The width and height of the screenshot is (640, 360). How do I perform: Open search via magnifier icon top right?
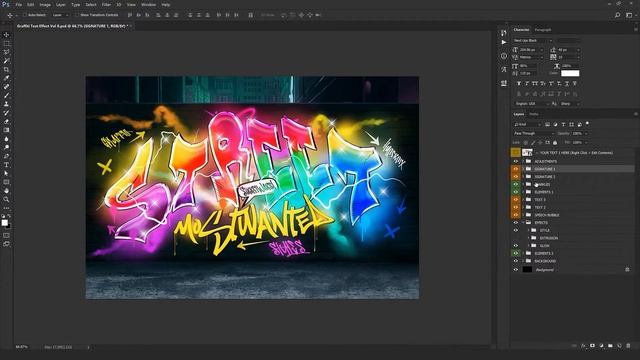tap(618, 15)
